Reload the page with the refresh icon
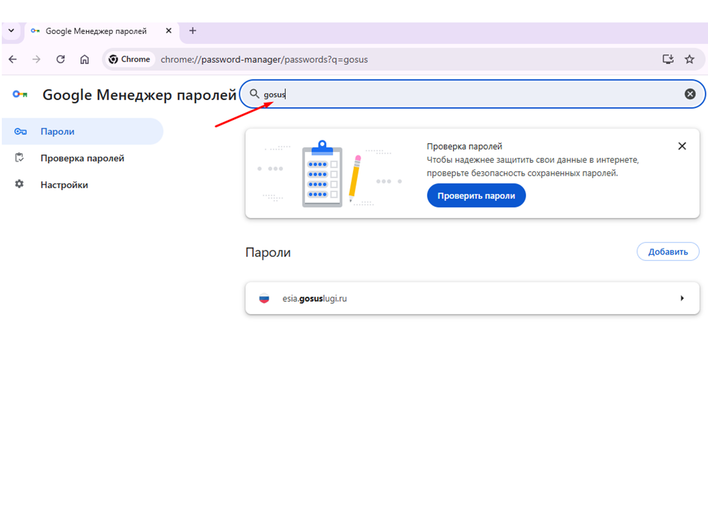The image size is (708, 531). [x=61, y=59]
